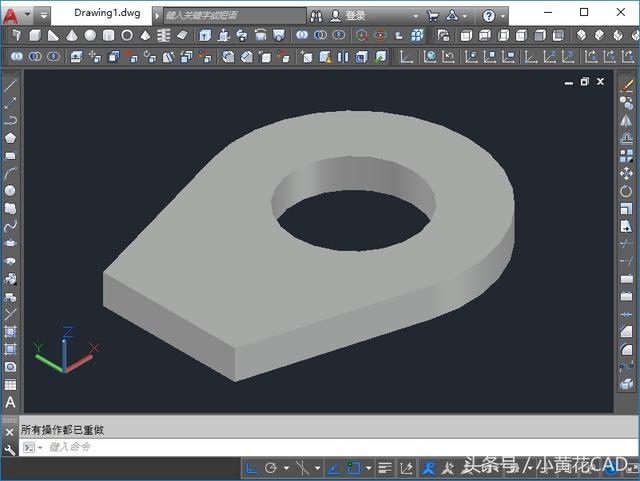Toggle ortho mode in status bar
The height and width of the screenshot is (481, 640).
pyautogui.click(x=253, y=467)
